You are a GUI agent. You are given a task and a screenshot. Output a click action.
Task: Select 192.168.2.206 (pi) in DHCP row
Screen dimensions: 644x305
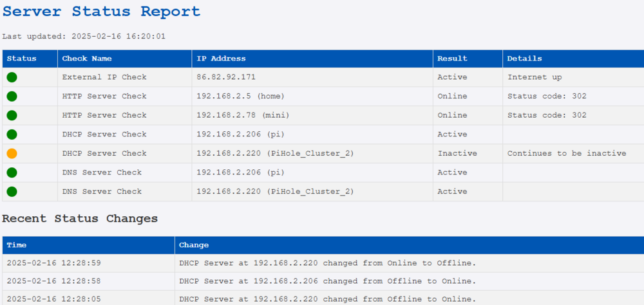[241, 134]
